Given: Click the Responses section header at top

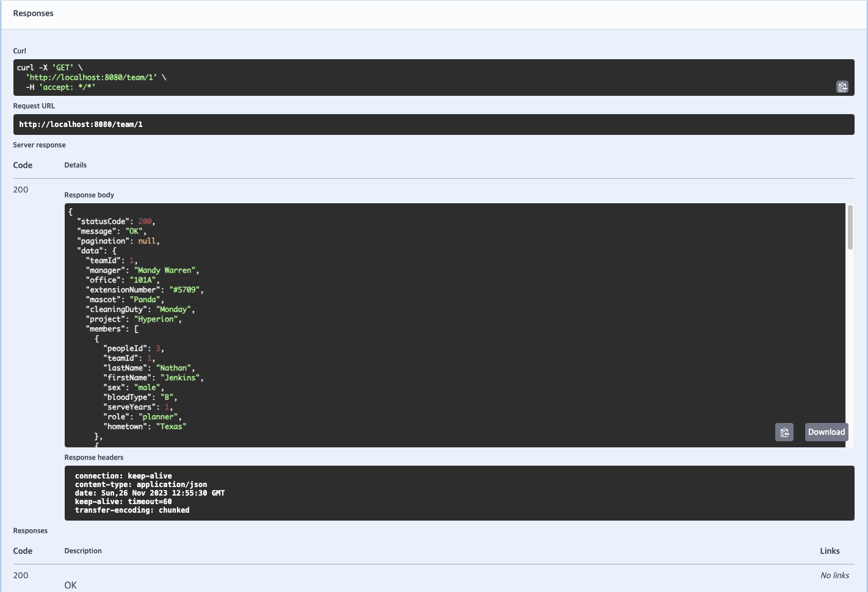Looking at the screenshot, I should (x=33, y=13).
